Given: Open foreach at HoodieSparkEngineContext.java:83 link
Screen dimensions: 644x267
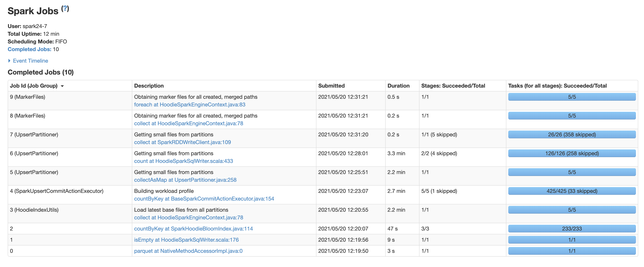Looking at the screenshot, I should 190,105.
